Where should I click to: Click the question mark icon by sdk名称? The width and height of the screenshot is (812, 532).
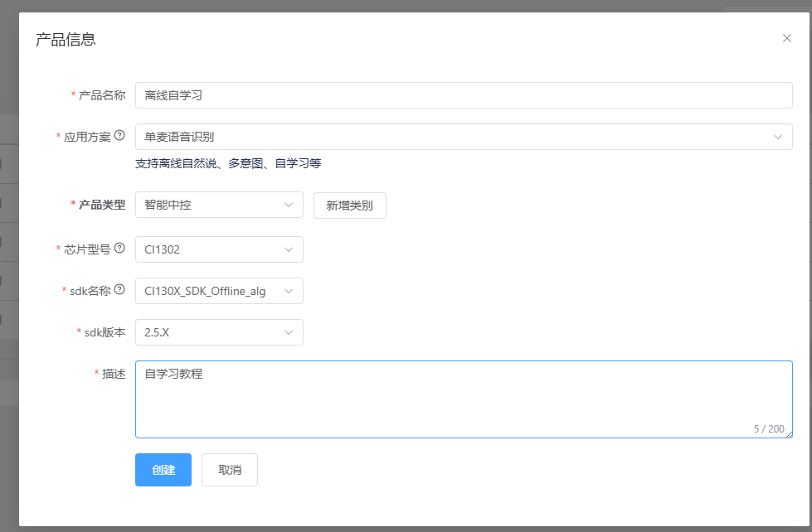coord(119,289)
